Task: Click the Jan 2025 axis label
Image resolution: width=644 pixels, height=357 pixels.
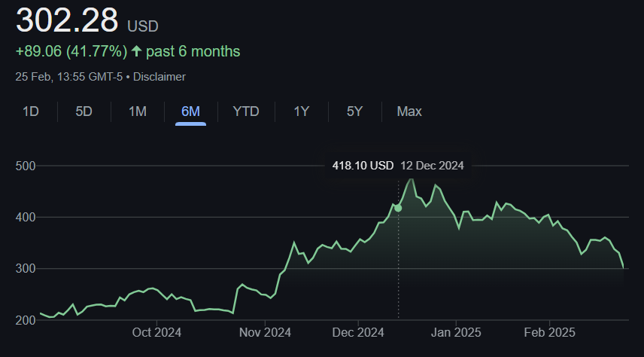Action: pyautogui.click(x=456, y=332)
